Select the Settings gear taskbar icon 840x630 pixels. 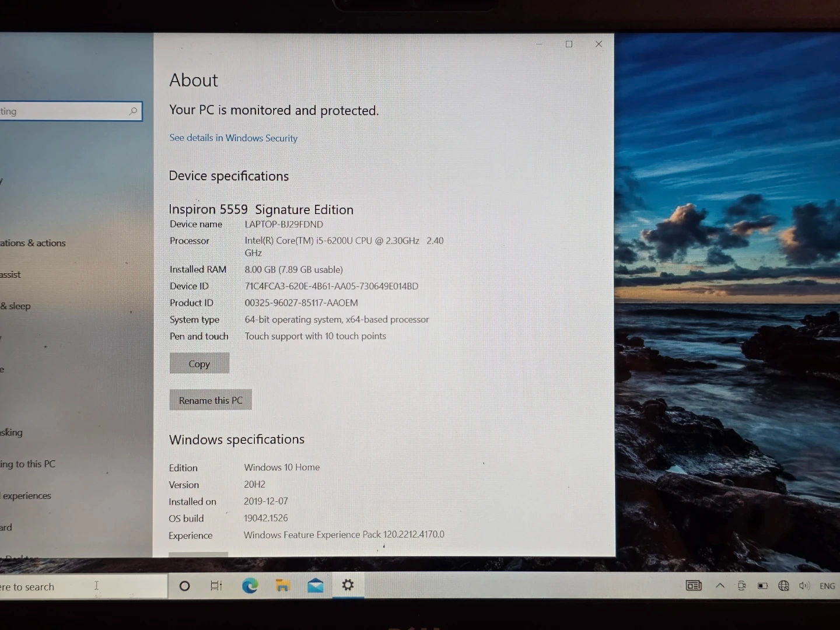(348, 585)
